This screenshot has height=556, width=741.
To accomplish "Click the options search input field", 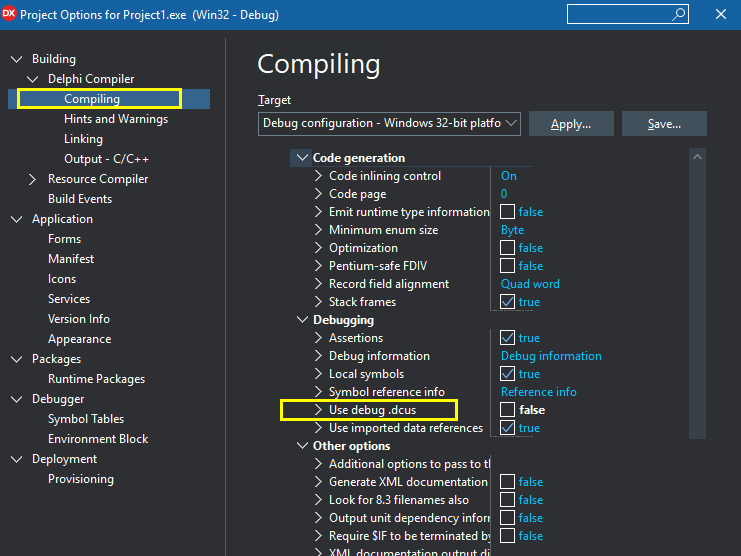I will [x=618, y=14].
